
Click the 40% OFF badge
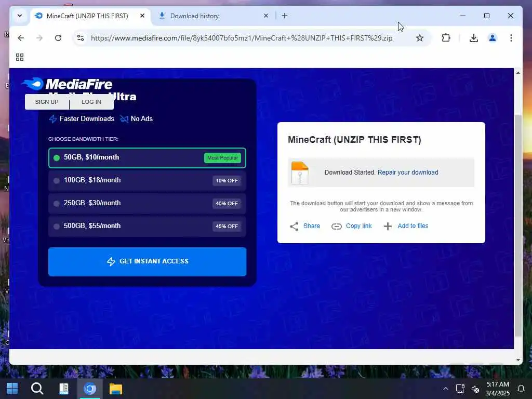[227, 204]
